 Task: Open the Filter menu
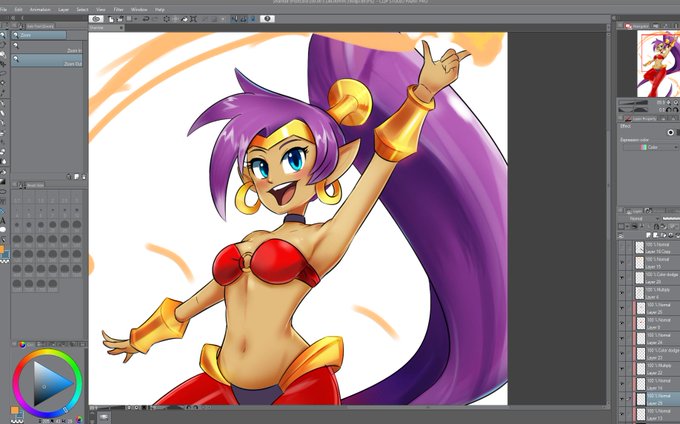click(118, 9)
